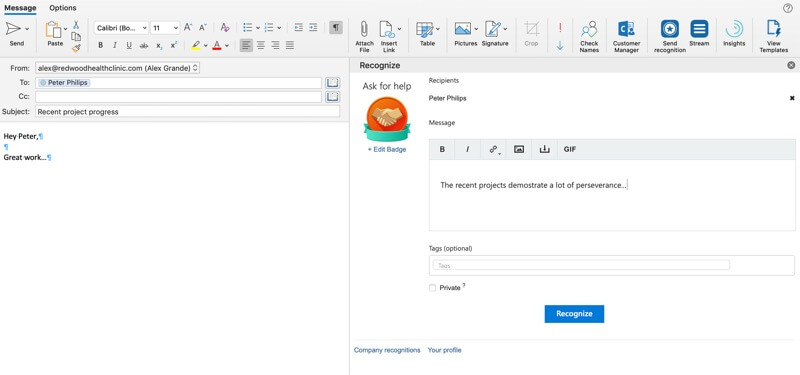The image size is (800, 375).
Task: Decrease font size with the smaller A icon
Action: (x=203, y=28)
